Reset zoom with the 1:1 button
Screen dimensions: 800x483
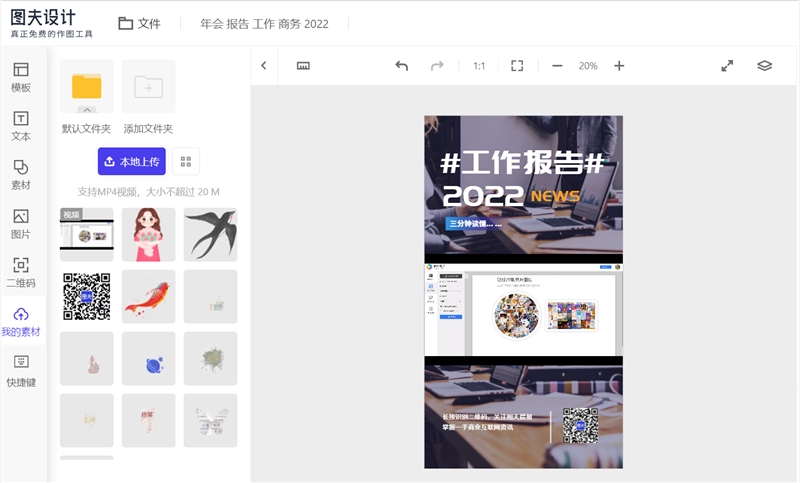[x=479, y=66]
